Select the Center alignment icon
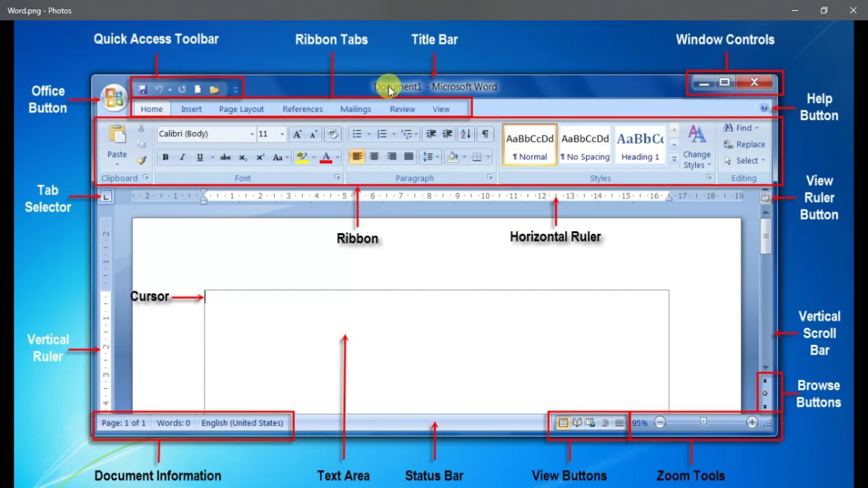Screen dimensions: 868x488 click(374, 157)
